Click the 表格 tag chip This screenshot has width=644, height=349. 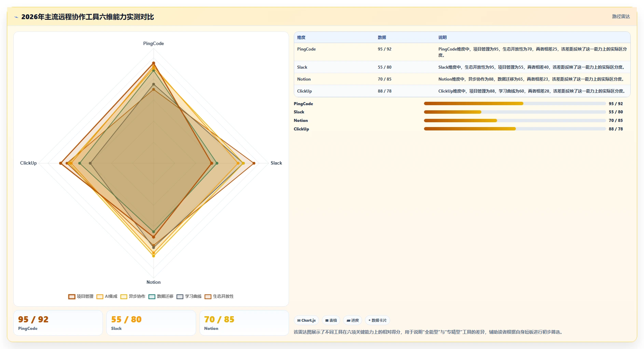coord(331,320)
